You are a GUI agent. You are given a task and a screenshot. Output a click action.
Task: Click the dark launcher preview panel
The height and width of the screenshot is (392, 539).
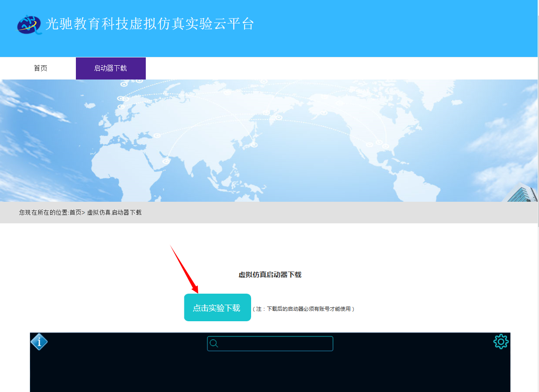click(x=269, y=372)
